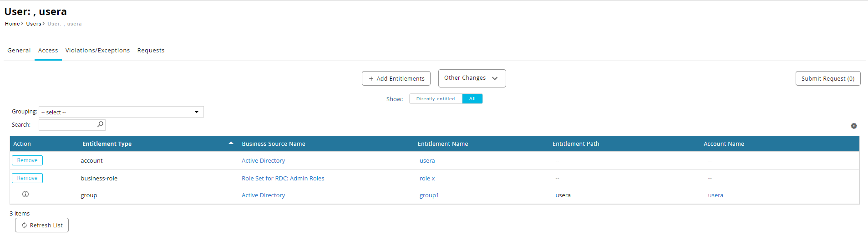Focus the Search input field

coord(67,125)
